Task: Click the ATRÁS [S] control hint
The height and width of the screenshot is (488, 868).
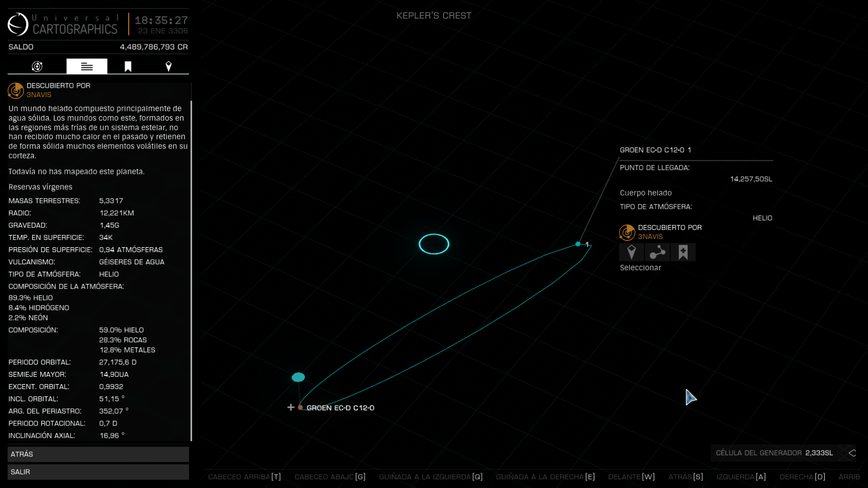Action: coord(686,477)
